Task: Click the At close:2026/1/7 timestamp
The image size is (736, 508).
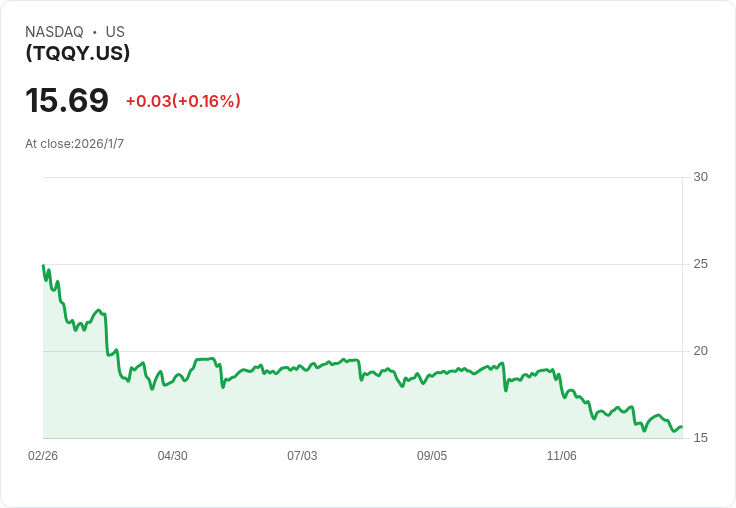Action: (74, 144)
